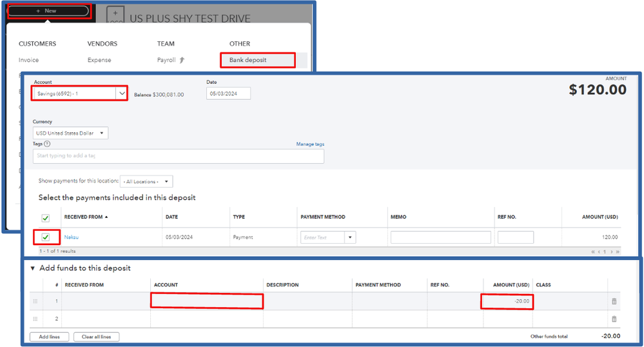Click the Add lines button
644x347 pixels.
click(49, 337)
